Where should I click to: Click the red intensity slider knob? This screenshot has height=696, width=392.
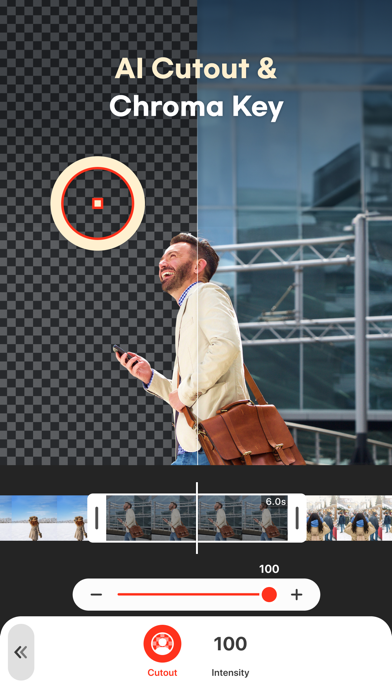coord(269,594)
